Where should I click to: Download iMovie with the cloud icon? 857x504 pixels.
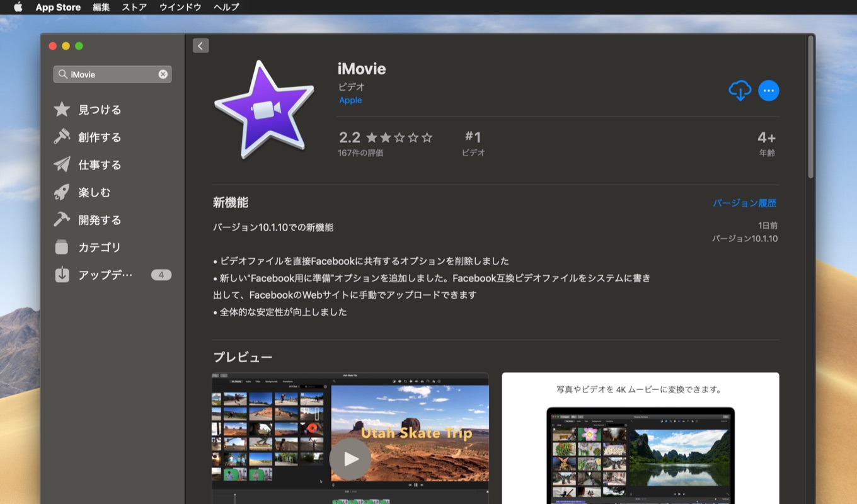tap(740, 91)
